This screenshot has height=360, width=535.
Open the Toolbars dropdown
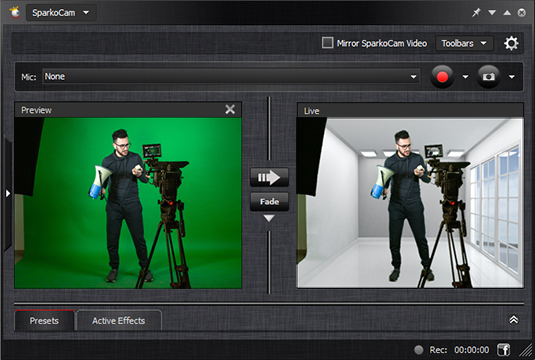point(464,43)
